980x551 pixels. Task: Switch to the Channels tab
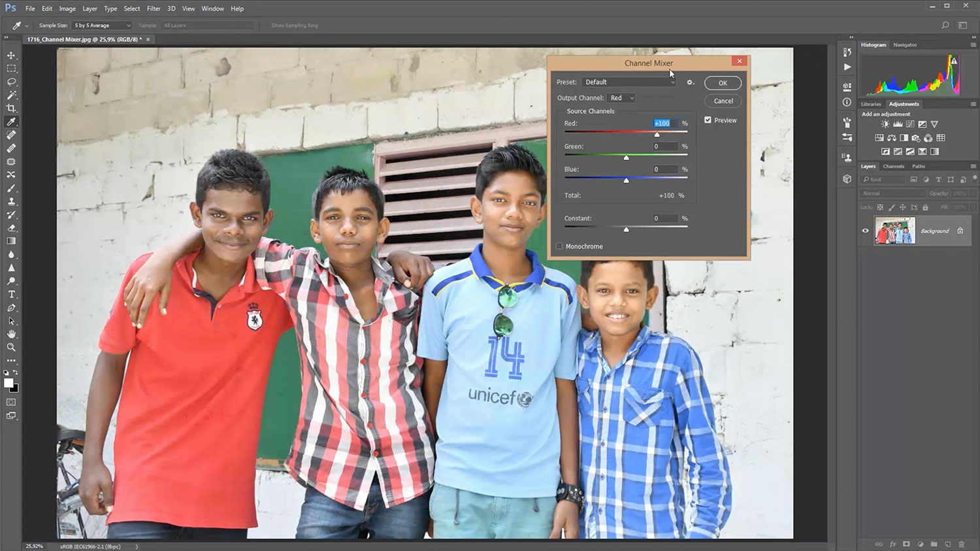coord(893,167)
